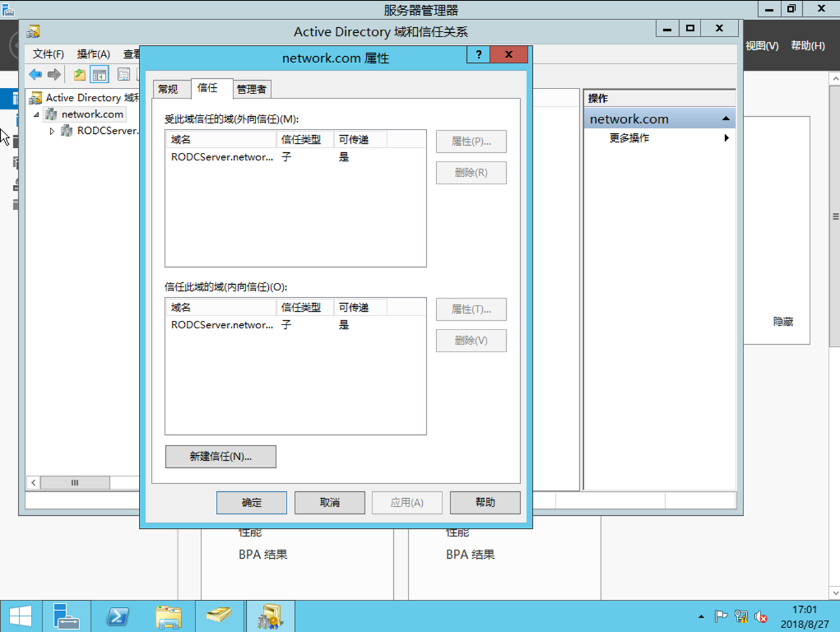Click the yellow folder-stack taskbar icon

pos(219,616)
